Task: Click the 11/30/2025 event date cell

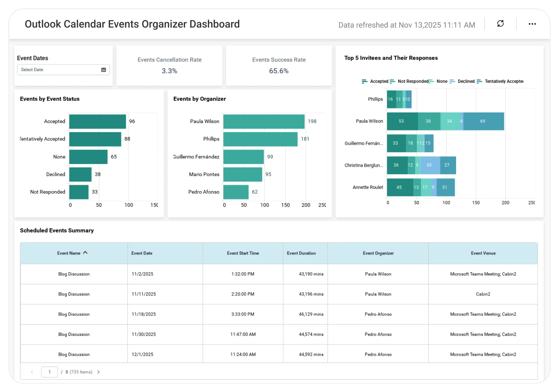Action: coord(165,334)
